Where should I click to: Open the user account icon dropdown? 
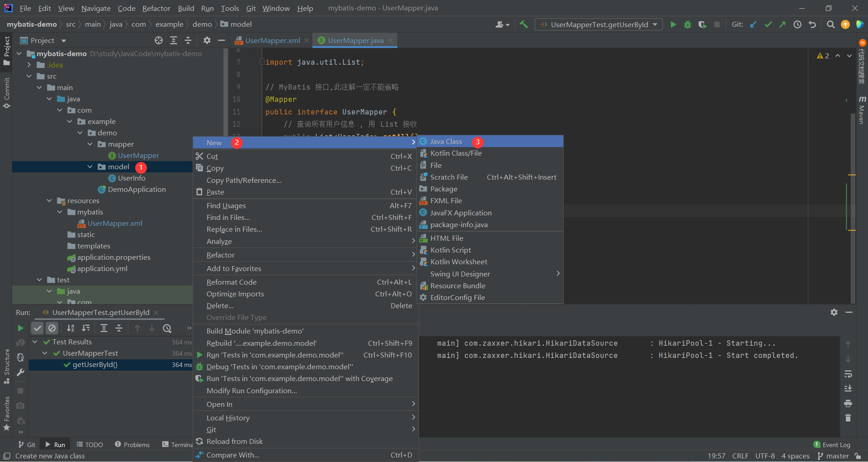tap(502, 24)
